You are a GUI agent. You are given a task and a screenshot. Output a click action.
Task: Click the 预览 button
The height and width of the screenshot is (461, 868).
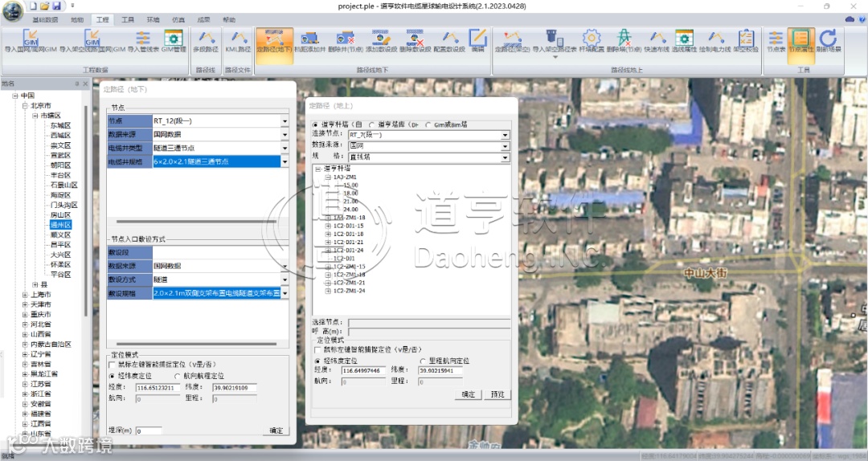(x=497, y=394)
